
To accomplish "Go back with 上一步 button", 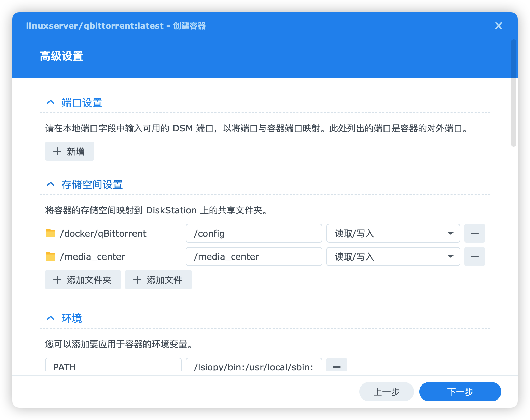I will click(386, 392).
